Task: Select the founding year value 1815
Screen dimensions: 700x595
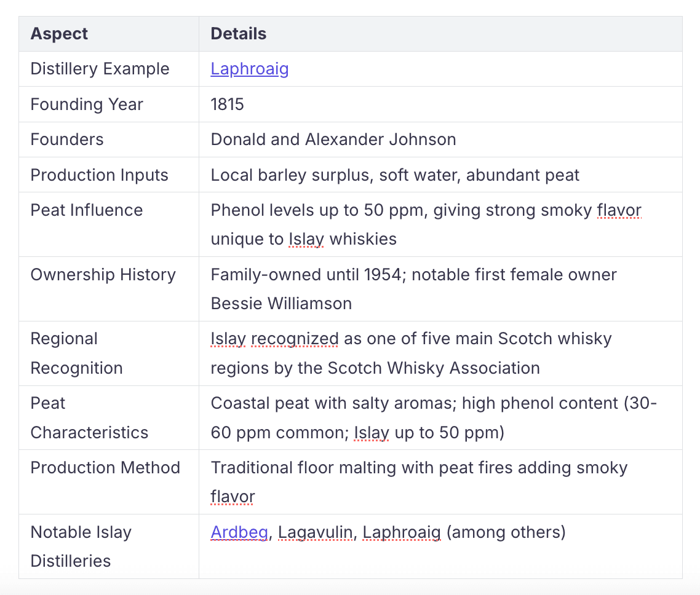Action: point(227,104)
